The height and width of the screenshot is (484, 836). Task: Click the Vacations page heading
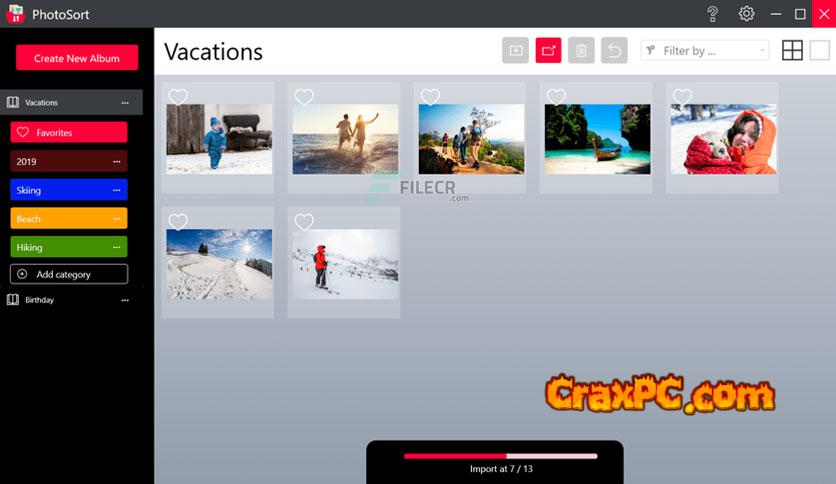tap(213, 52)
